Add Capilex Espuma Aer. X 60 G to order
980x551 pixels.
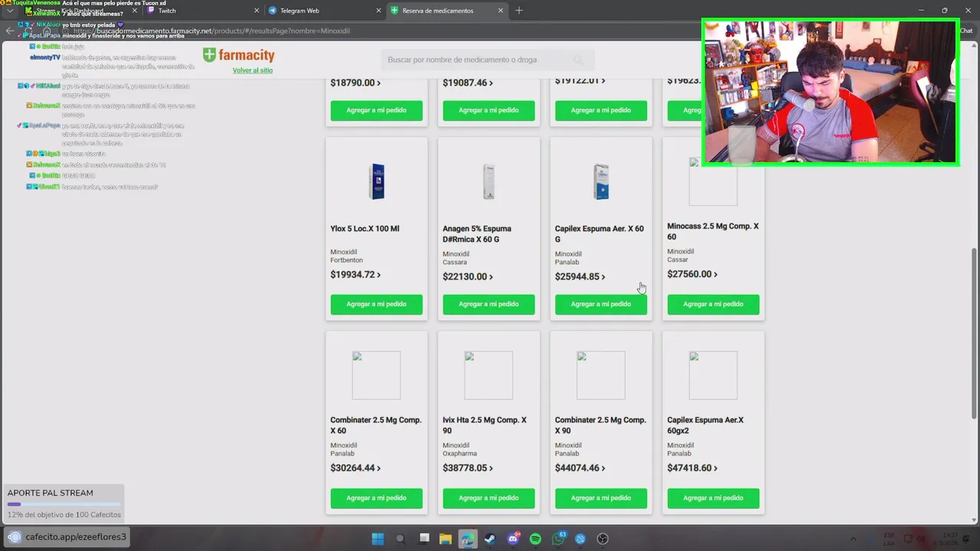[x=601, y=304]
